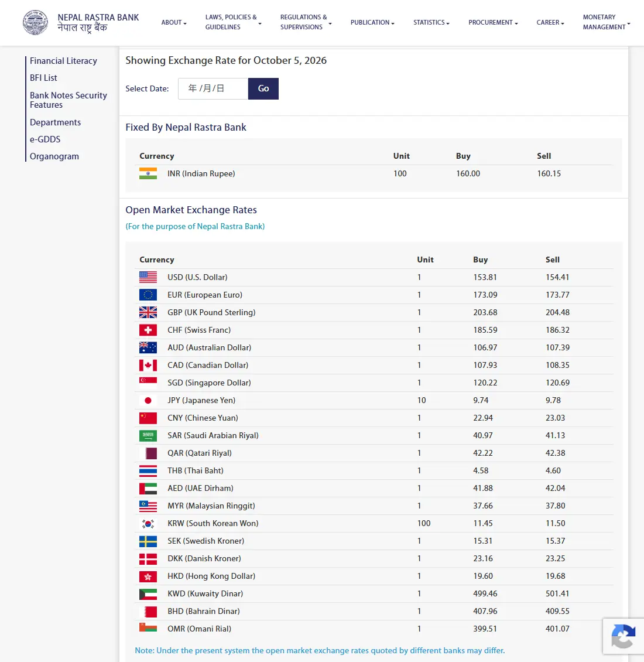Click the Japanese flag icon beside JPY
This screenshot has height=662, width=644.
pos(148,400)
